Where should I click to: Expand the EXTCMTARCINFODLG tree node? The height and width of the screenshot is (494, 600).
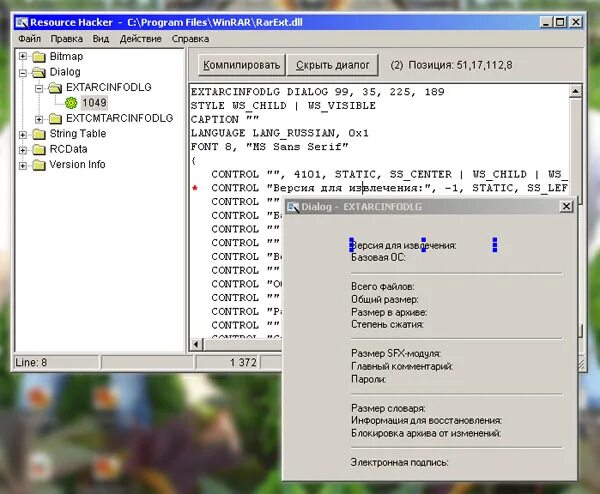(39, 119)
